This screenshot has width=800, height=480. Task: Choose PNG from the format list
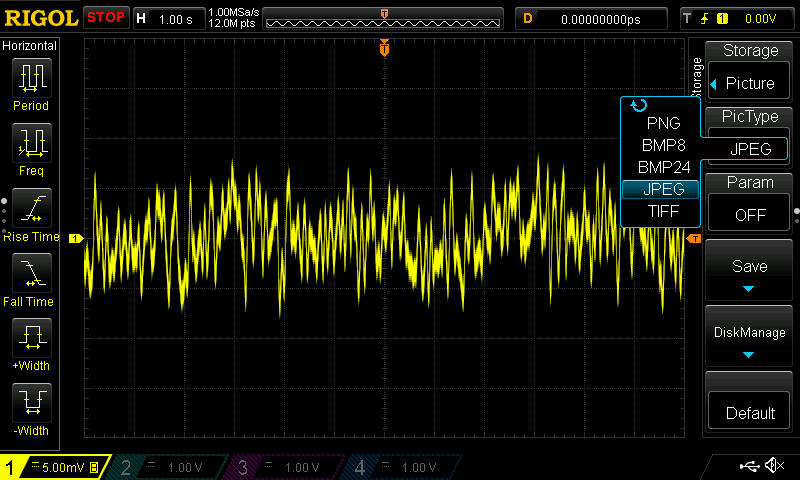point(662,123)
